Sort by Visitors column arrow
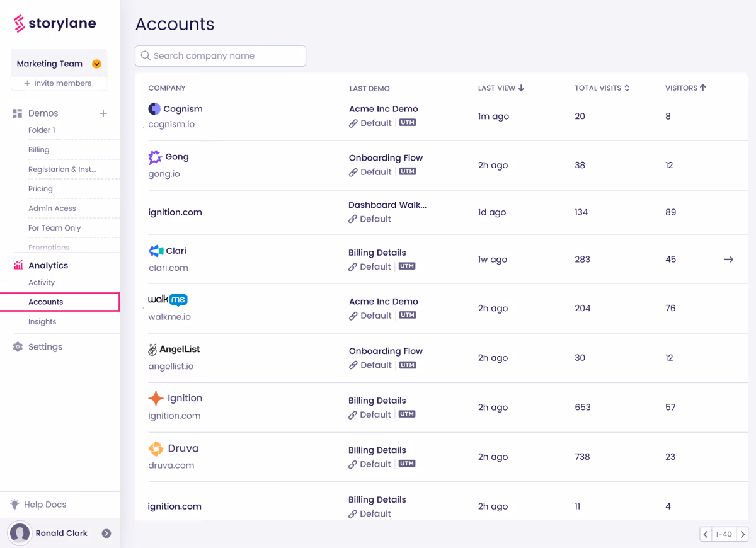756x548 pixels. [703, 88]
